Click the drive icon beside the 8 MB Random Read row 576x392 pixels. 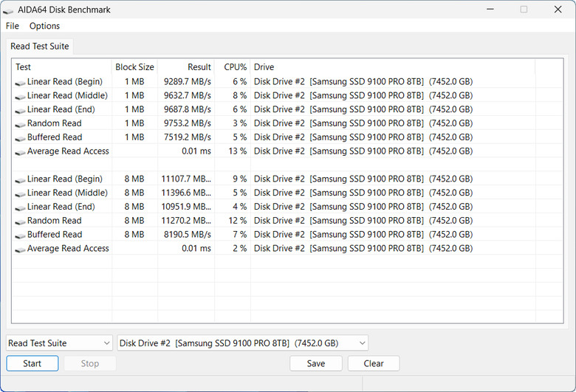(x=20, y=222)
